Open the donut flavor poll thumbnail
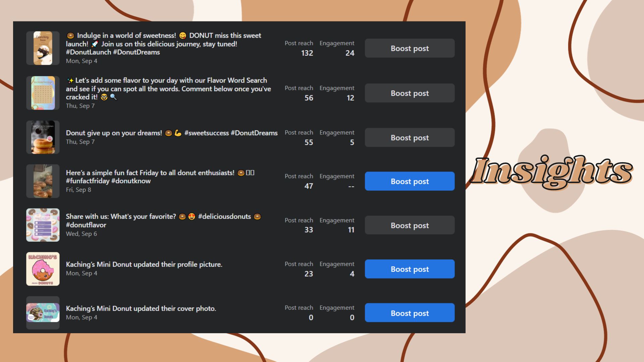 tap(43, 225)
